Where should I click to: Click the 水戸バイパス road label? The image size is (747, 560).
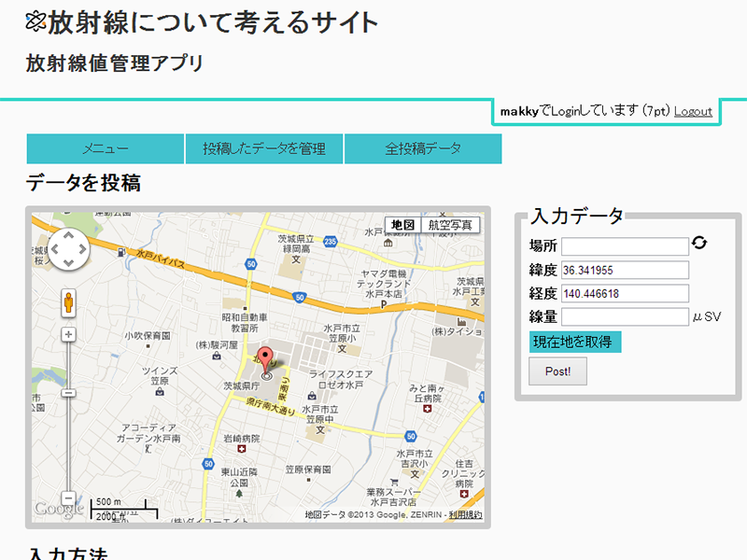(160, 258)
